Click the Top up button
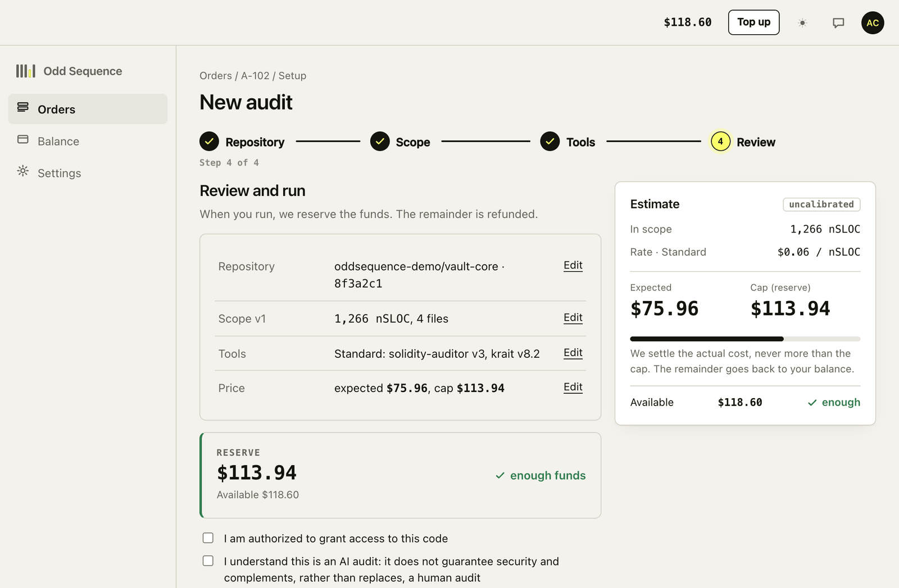 (753, 22)
